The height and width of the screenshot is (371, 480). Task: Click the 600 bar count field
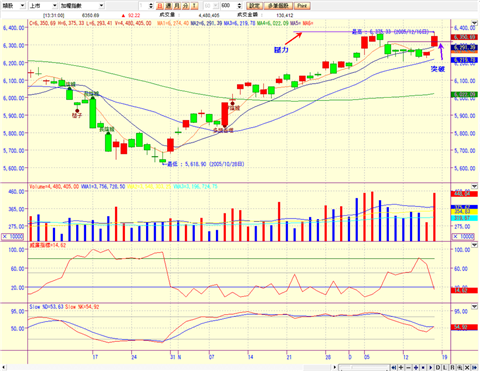pos(228,6)
